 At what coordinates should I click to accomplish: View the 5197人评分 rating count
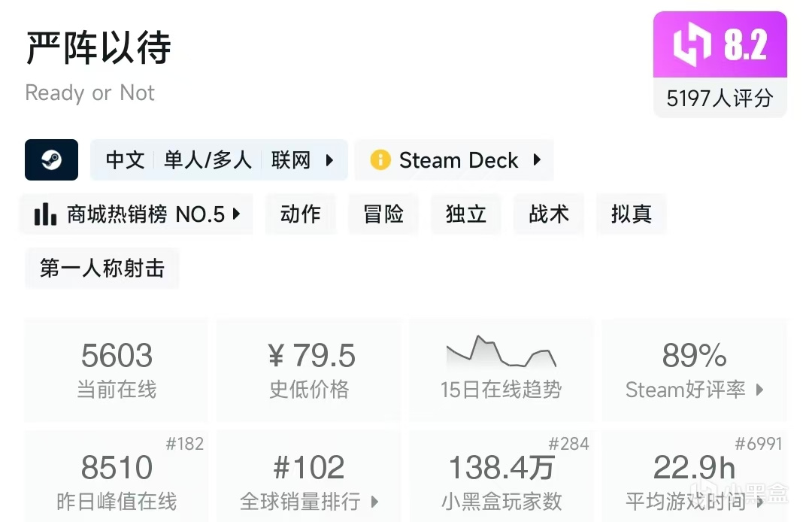pos(720,99)
